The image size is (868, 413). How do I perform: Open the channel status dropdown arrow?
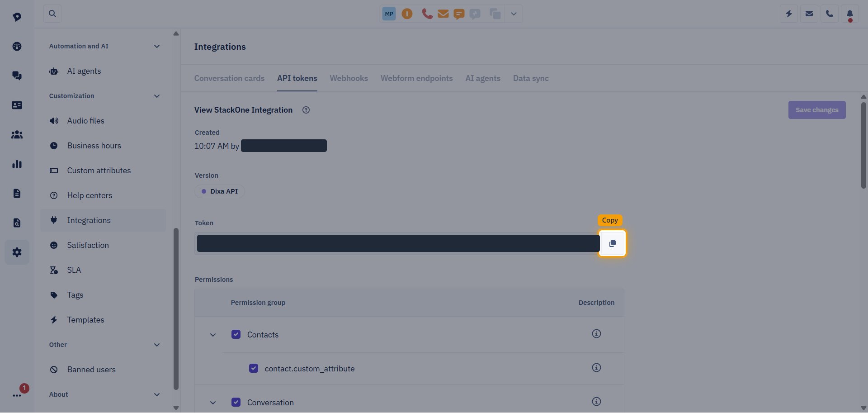(x=514, y=14)
